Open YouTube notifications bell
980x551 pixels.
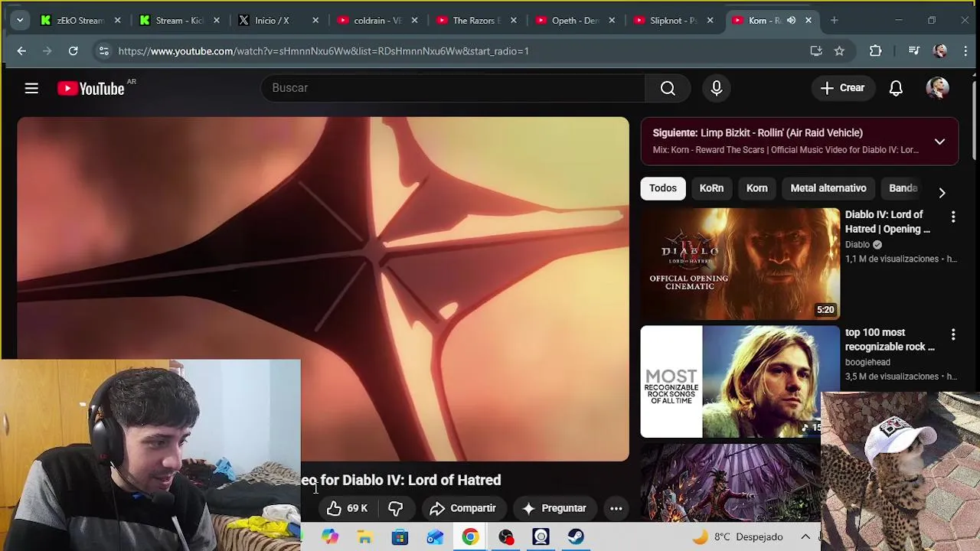tap(896, 88)
